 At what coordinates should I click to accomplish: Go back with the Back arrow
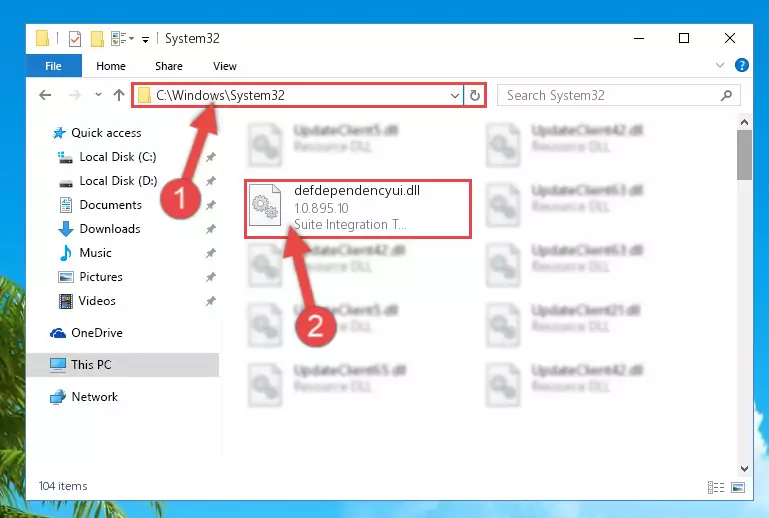pos(45,95)
